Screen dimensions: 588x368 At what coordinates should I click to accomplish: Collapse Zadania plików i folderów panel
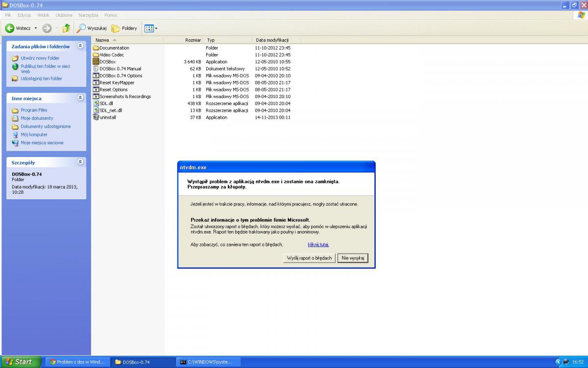coord(80,46)
